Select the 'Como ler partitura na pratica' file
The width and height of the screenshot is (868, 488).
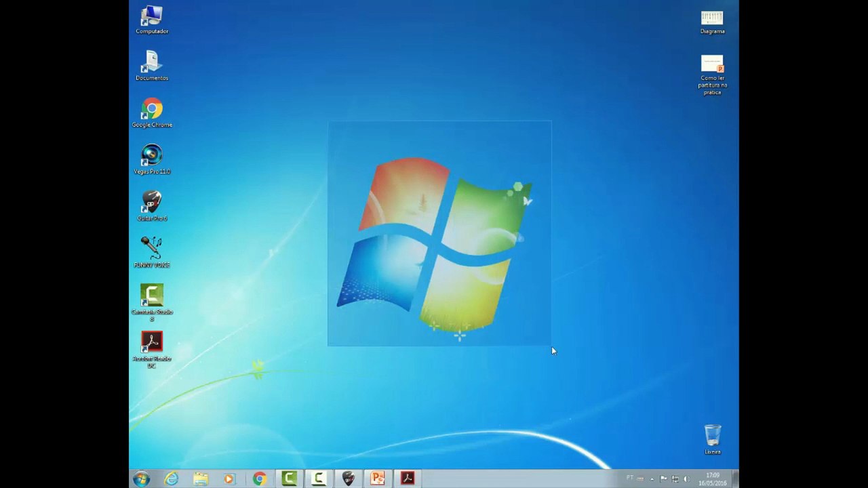click(712, 75)
